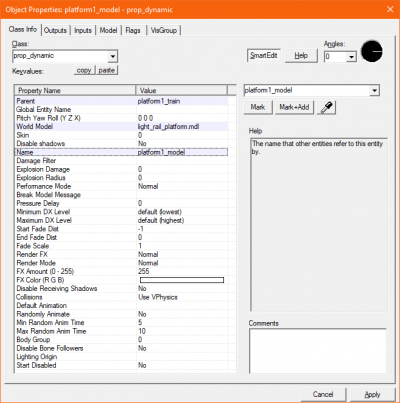Open the Class dropdown list
400x403 pixels.
[113, 56]
